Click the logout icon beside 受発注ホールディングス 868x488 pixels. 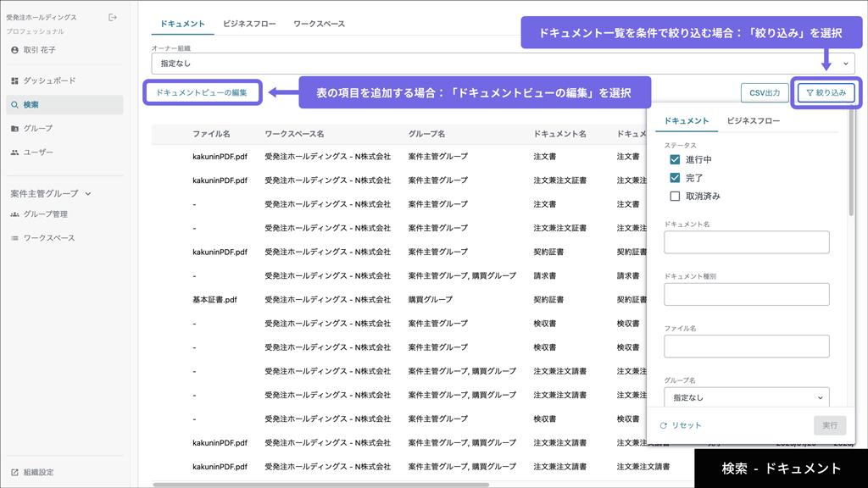[113, 17]
